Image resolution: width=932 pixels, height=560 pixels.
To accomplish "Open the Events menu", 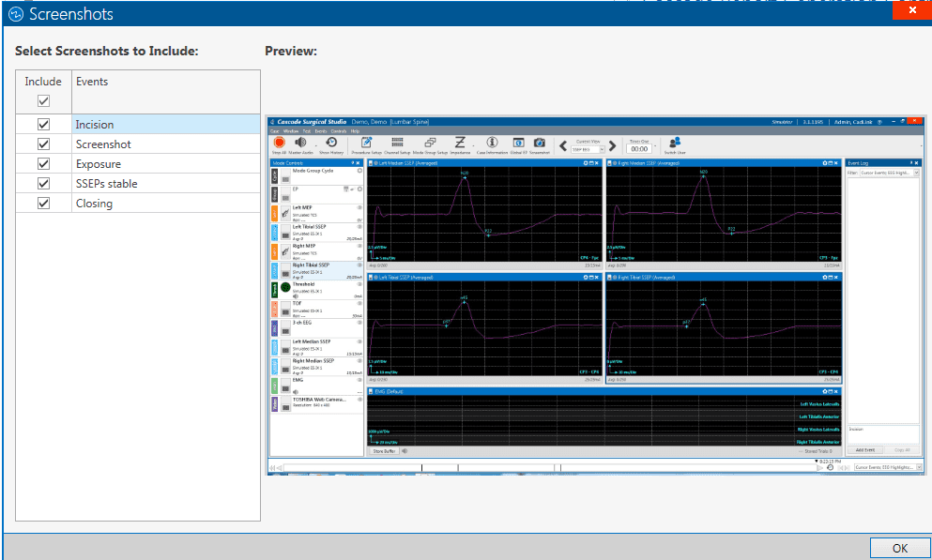I will [319, 130].
